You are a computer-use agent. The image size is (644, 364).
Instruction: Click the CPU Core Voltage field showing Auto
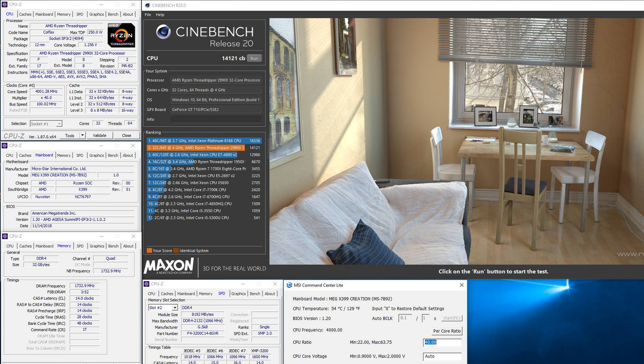pyautogui.click(x=442, y=356)
